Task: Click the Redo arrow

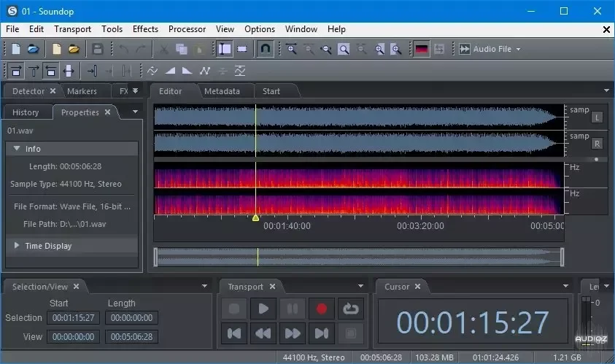Action: pos(140,49)
